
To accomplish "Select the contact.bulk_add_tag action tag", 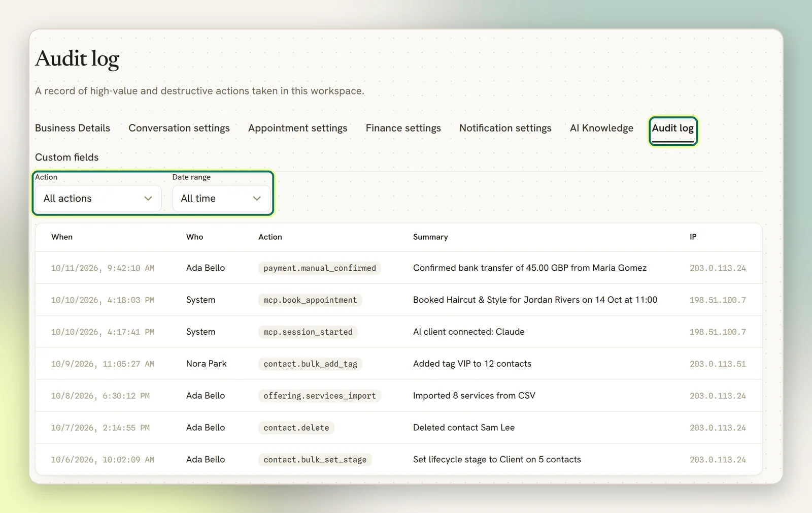I will click(310, 364).
